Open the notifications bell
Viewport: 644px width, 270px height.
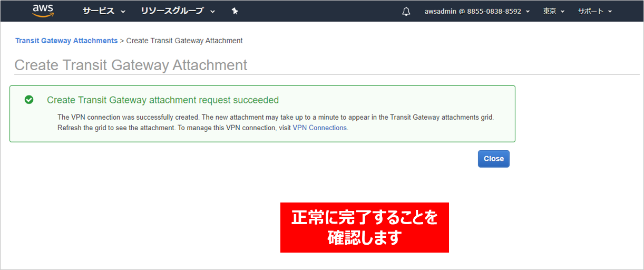(x=406, y=12)
